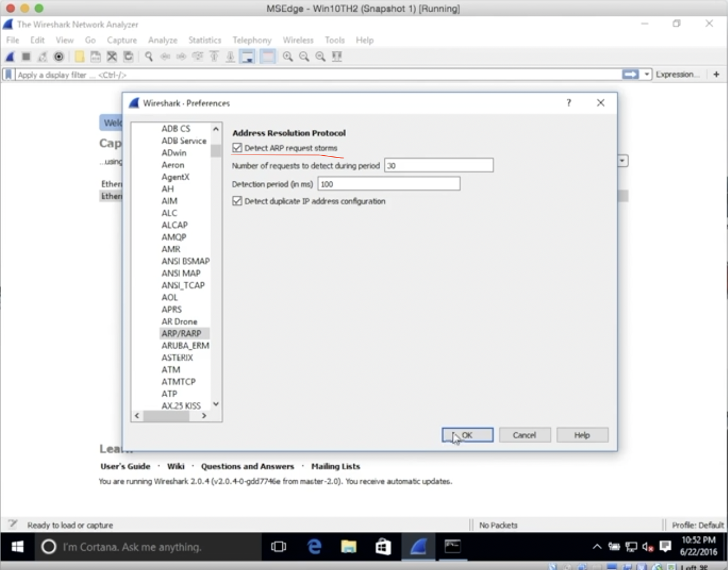Screen dimensions: 728x570
Task: Open the Windows Start menu
Action: pyautogui.click(x=17, y=546)
